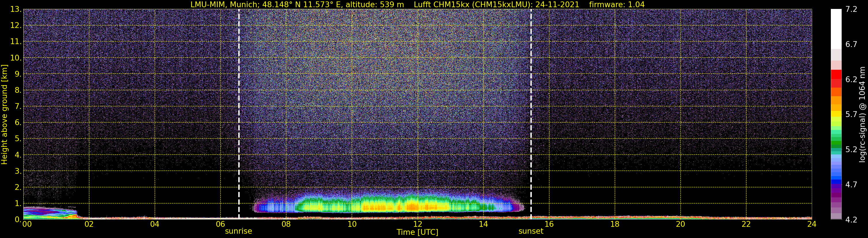Click the y-axis tick label '12.' on the height axis
This screenshot has width=868, height=238.
16,25
